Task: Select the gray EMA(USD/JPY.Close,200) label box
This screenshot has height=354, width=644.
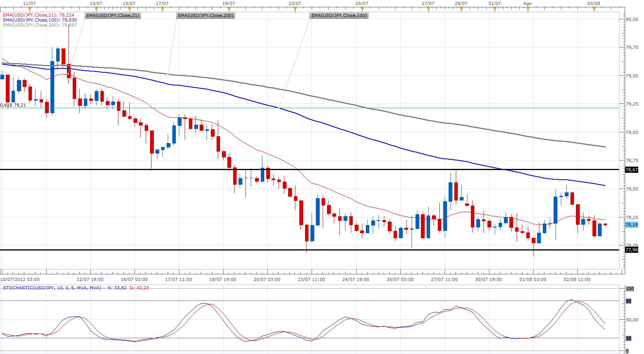Action: pyautogui.click(x=205, y=16)
